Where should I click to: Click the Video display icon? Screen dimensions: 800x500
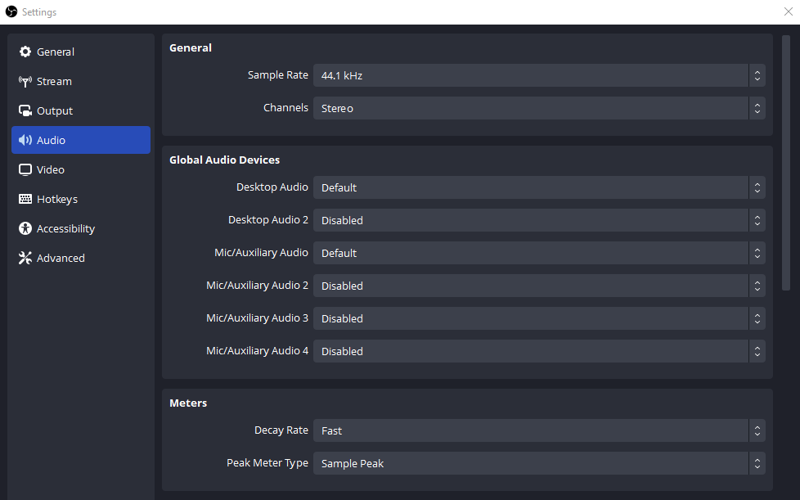coord(25,170)
